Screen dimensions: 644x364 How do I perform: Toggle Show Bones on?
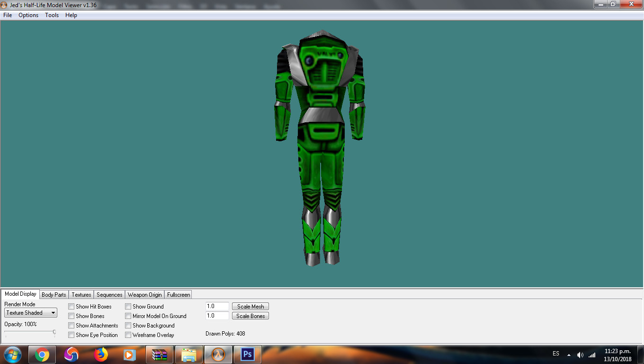(x=72, y=316)
